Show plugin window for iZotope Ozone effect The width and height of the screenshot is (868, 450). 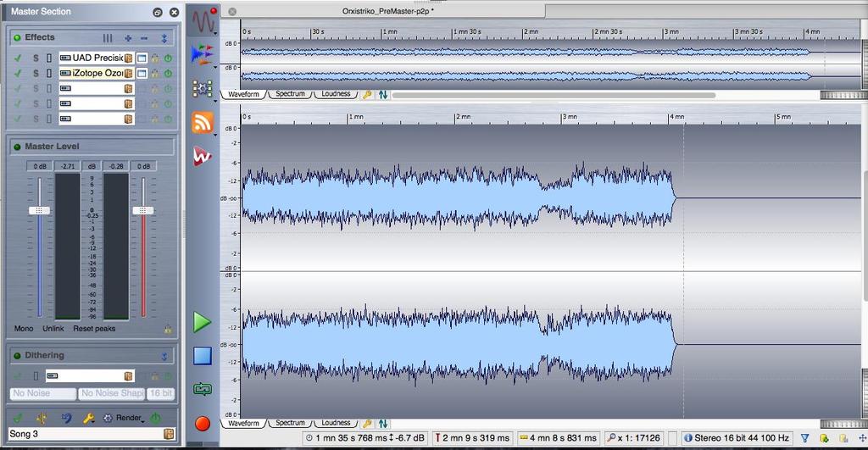tap(142, 73)
